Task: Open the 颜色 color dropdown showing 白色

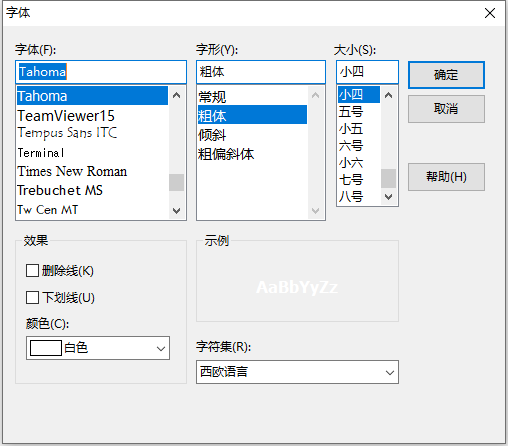Action: 98,348
